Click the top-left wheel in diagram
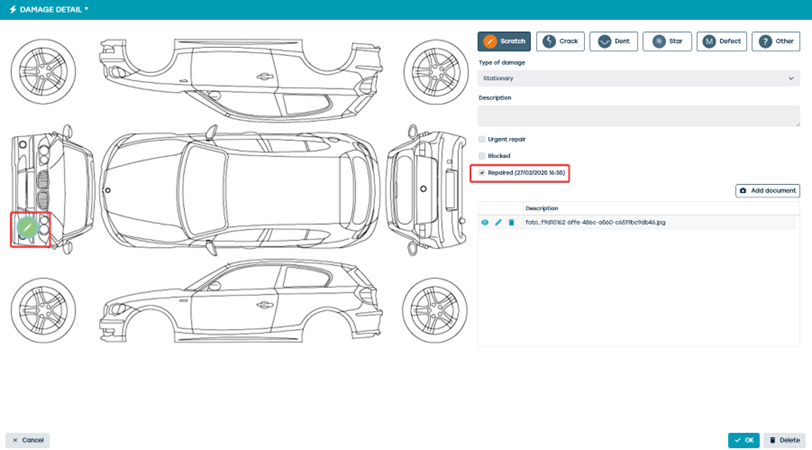This screenshot has width=812, height=450. (x=44, y=71)
